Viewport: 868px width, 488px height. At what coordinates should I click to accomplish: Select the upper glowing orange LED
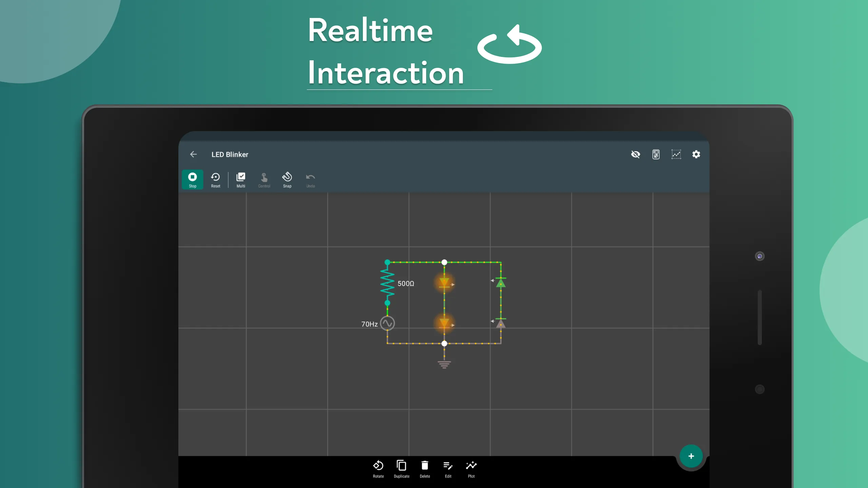(x=444, y=283)
